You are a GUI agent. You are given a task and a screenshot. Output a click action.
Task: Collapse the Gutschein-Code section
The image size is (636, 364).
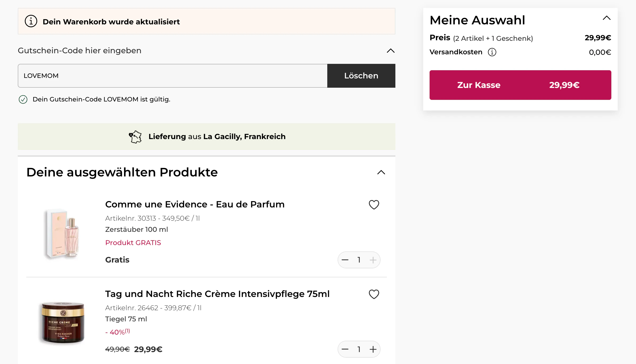[x=391, y=51]
